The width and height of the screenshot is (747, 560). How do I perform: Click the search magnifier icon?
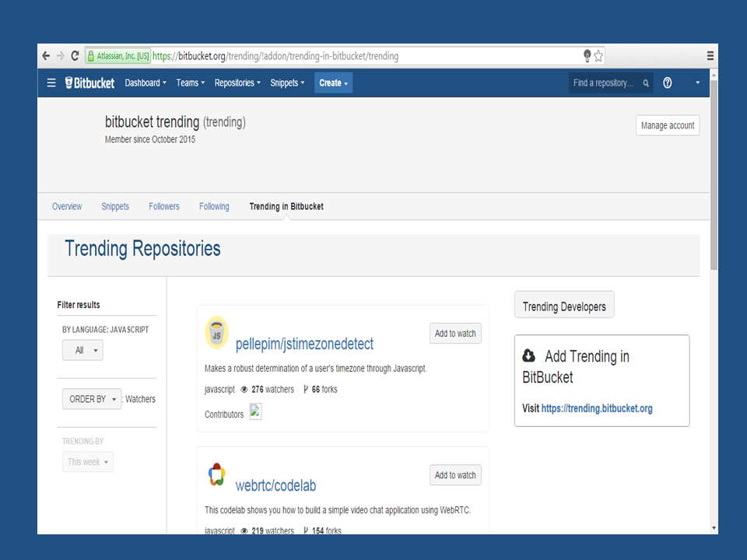point(646,83)
